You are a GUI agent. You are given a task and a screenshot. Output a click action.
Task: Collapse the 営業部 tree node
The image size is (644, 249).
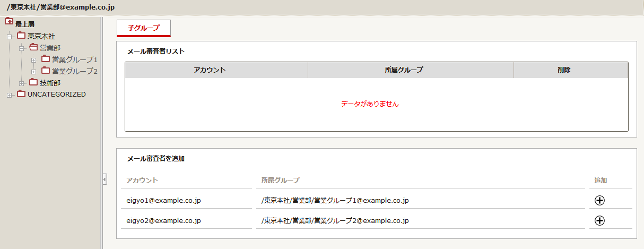[21, 48]
